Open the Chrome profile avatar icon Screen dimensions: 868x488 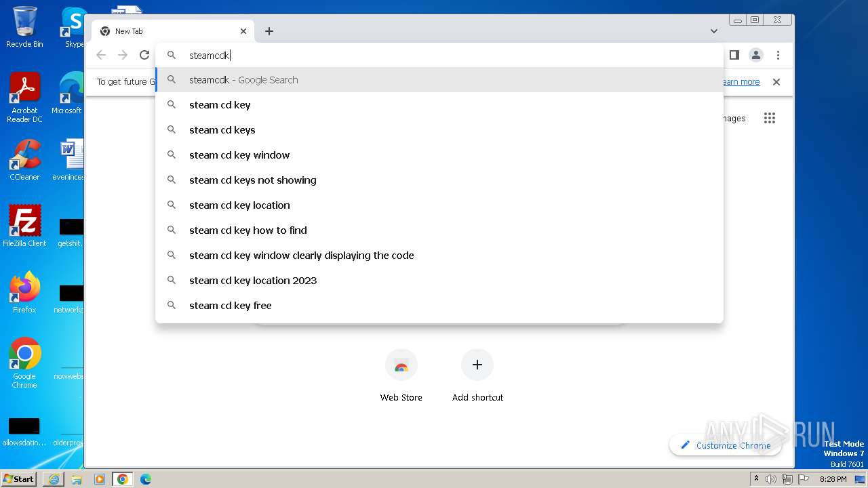click(x=756, y=55)
